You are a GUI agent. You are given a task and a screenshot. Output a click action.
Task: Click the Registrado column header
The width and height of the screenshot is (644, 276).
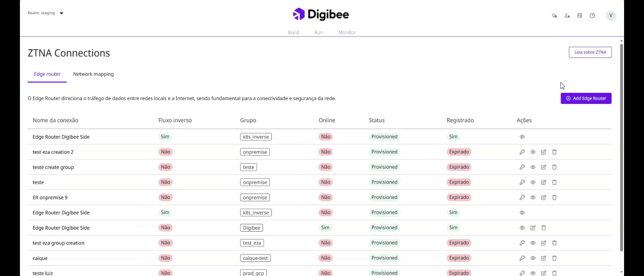click(x=460, y=120)
